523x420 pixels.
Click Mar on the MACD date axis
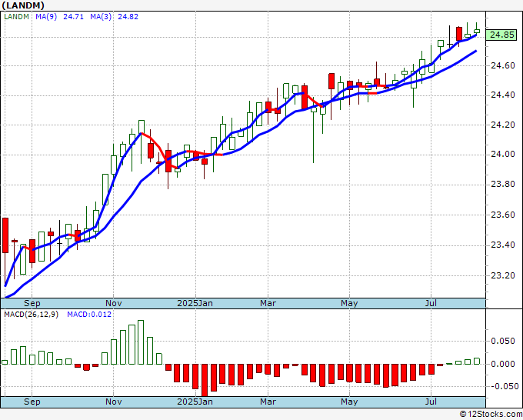(x=268, y=402)
